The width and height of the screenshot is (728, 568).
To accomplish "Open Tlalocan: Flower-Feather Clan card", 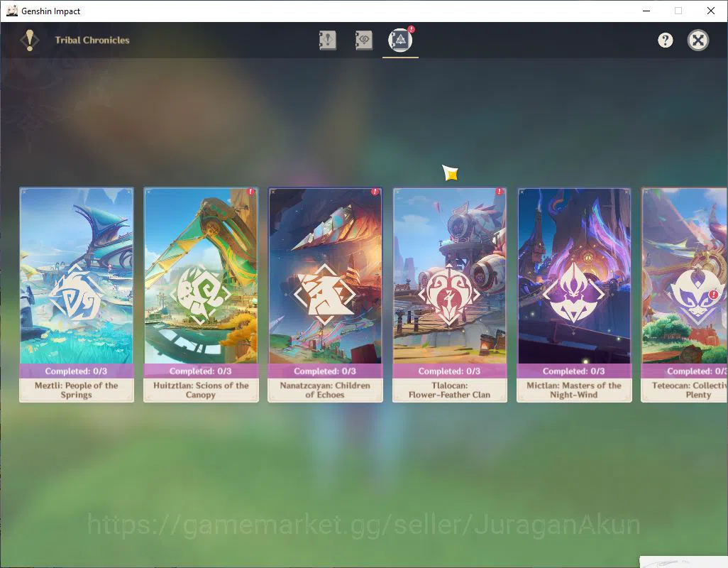I will coord(450,295).
